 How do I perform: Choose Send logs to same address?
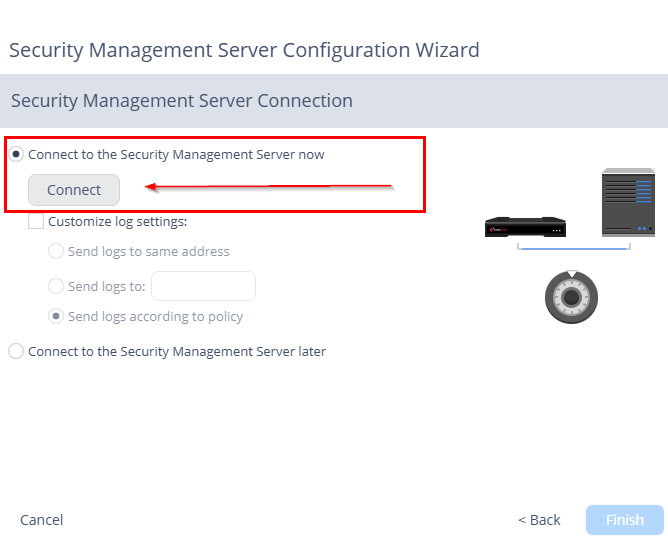[56, 251]
